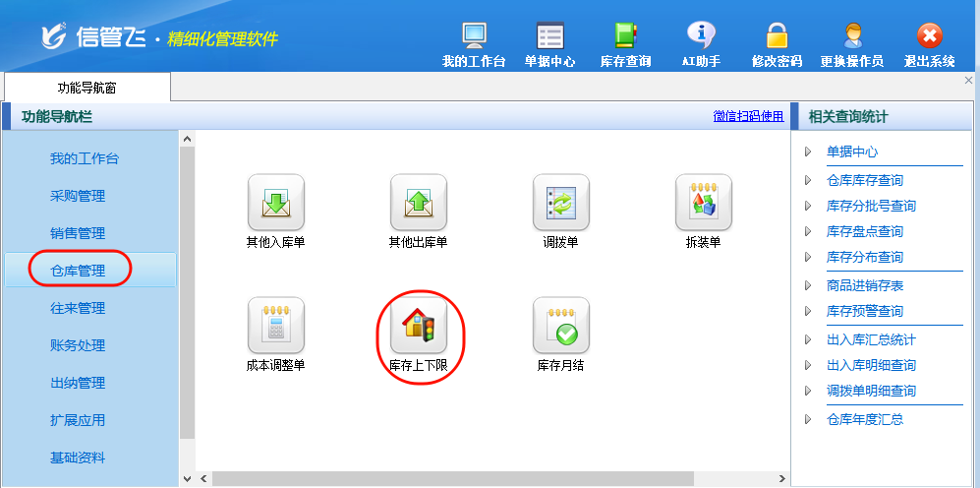Open the 其他出库单 icon
Image resolution: width=980 pixels, height=488 pixels.
point(418,203)
